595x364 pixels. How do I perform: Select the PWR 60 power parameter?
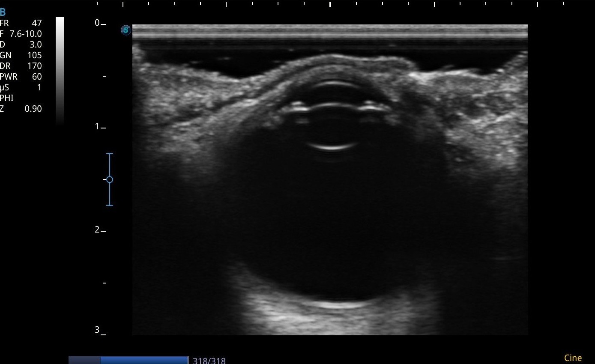21,77
